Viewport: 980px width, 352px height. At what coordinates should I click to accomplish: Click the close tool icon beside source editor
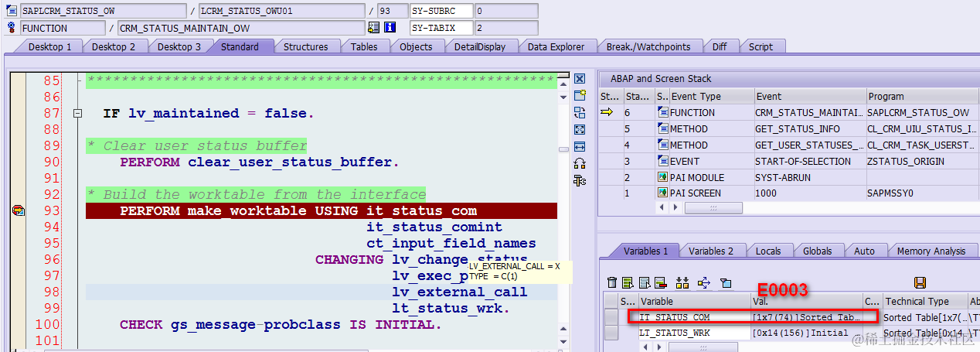tap(580, 79)
